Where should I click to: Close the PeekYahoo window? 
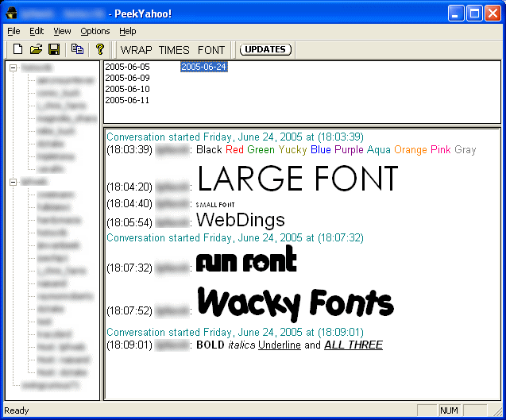tap(492, 13)
